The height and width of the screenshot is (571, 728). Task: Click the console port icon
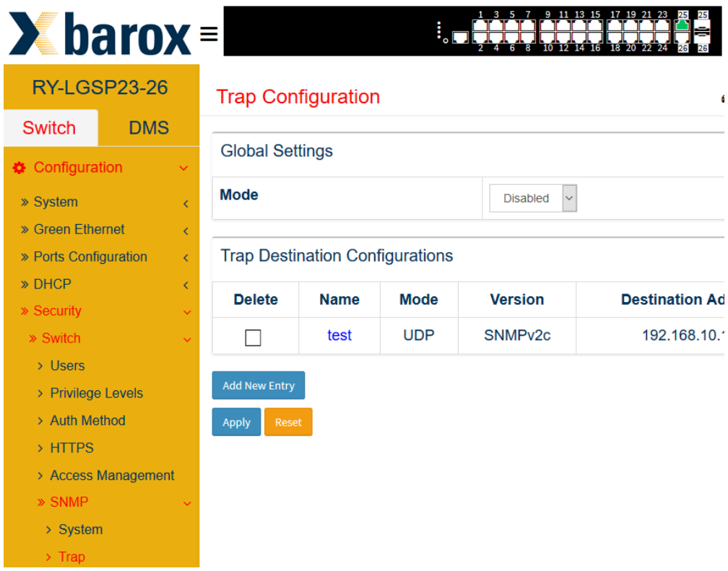click(460, 37)
